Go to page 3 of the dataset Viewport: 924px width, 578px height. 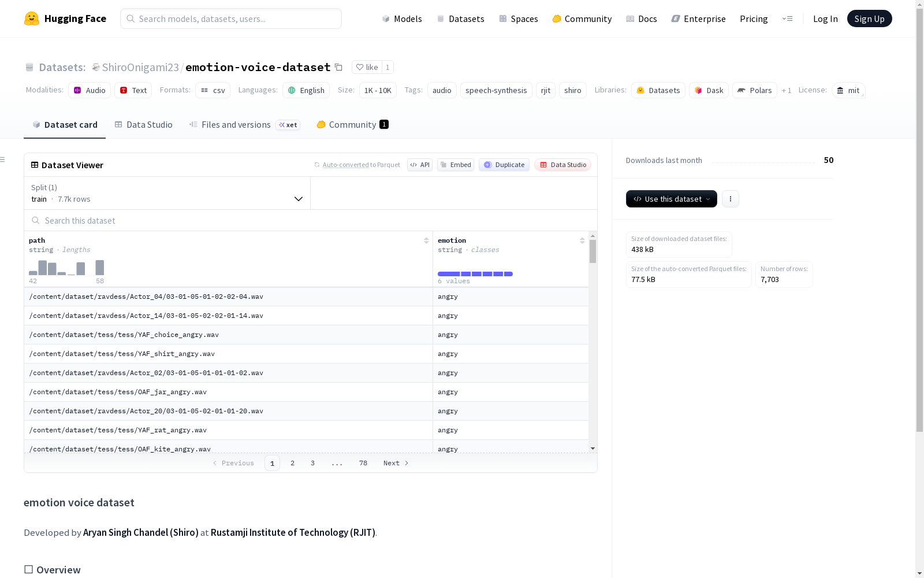pyautogui.click(x=313, y=463)
